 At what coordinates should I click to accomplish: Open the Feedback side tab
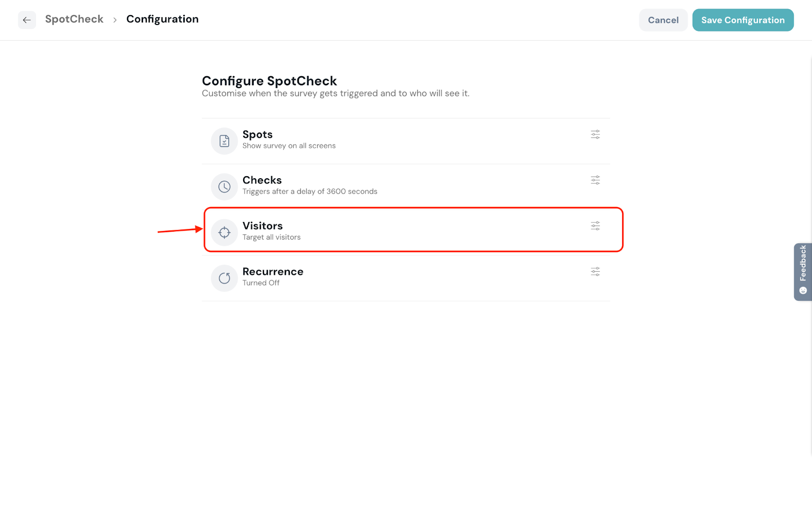coord(803,271)
